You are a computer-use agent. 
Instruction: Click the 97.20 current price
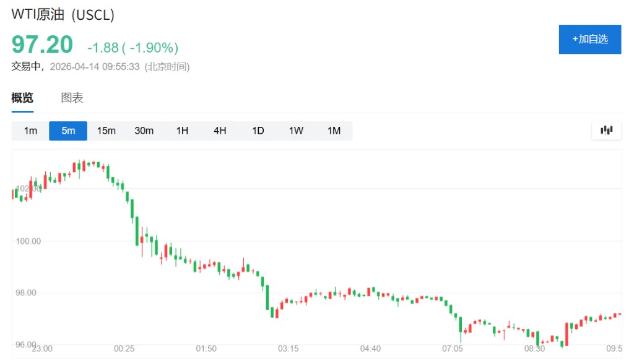tap(42, 45)
